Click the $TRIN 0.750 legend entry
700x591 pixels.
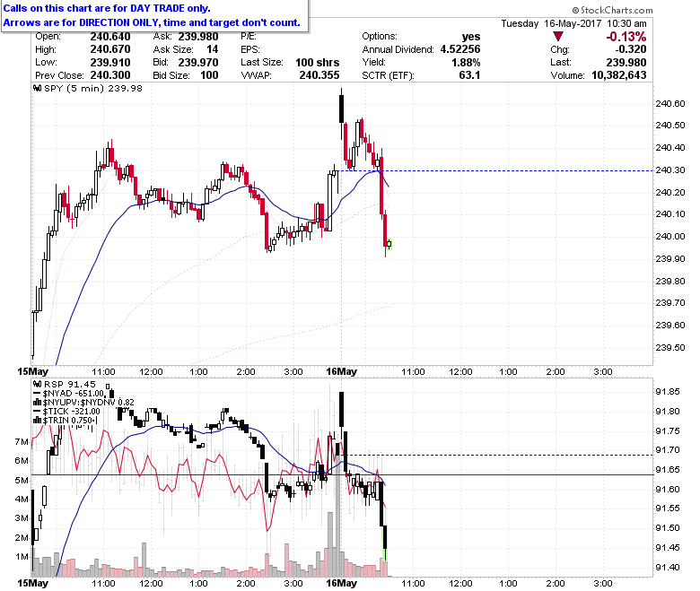pyautogui.click(x=68, y=421)
